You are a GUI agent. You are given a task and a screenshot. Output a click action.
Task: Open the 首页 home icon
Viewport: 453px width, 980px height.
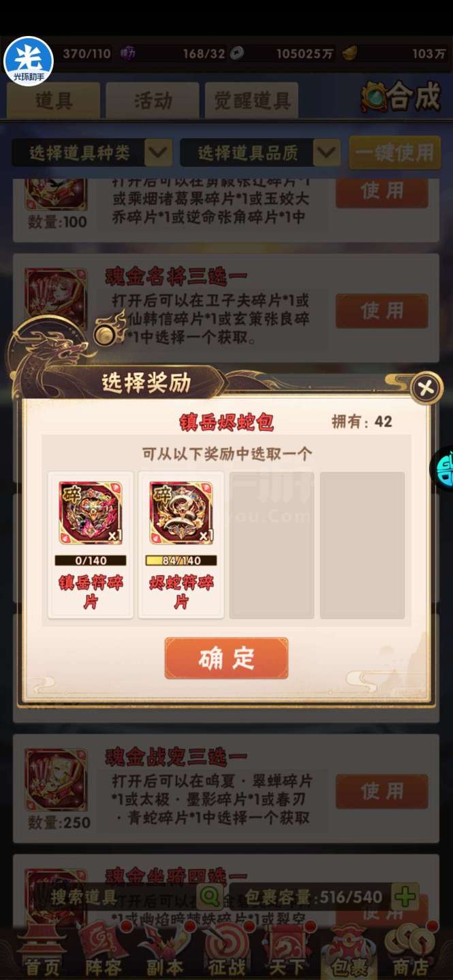click(41, 951)
